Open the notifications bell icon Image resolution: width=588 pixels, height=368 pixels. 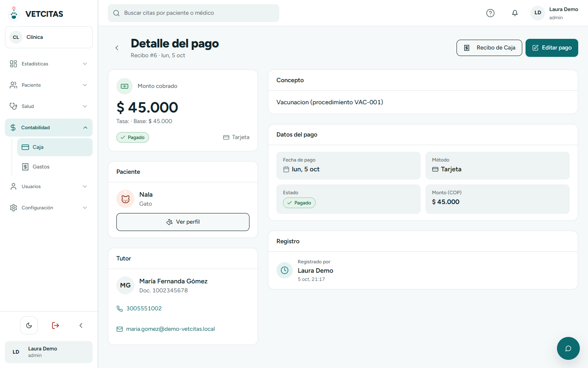(x=515, y=13)
